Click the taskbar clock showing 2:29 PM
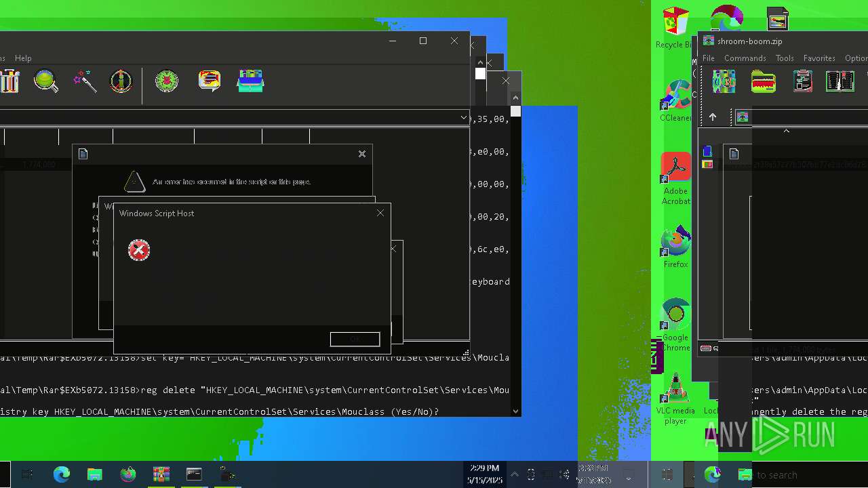Viewport: 868px width, 488px height. pyautogui.click(x=484, y=474)
